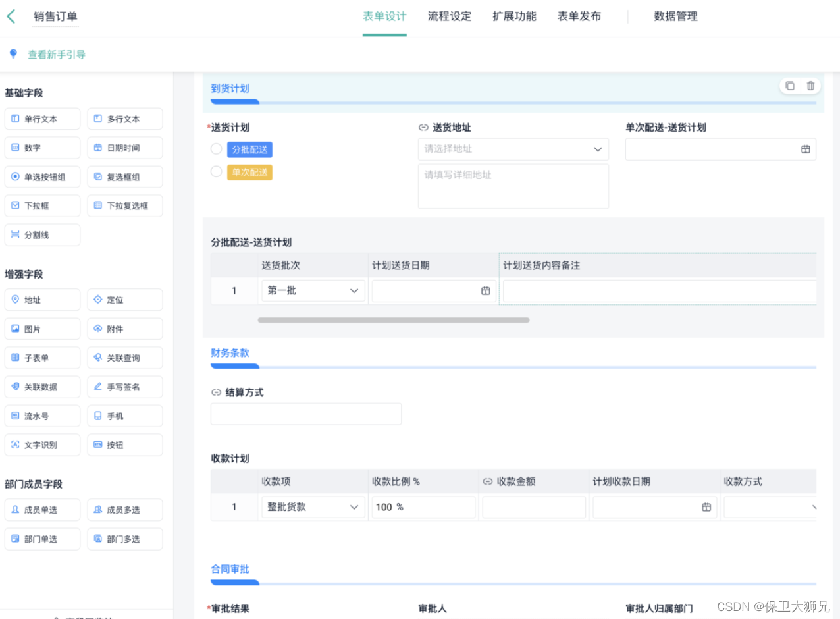Open calendar for 计划收款日期 cell
The height and width of the screenshot is (619, 840).
[706, 507]
